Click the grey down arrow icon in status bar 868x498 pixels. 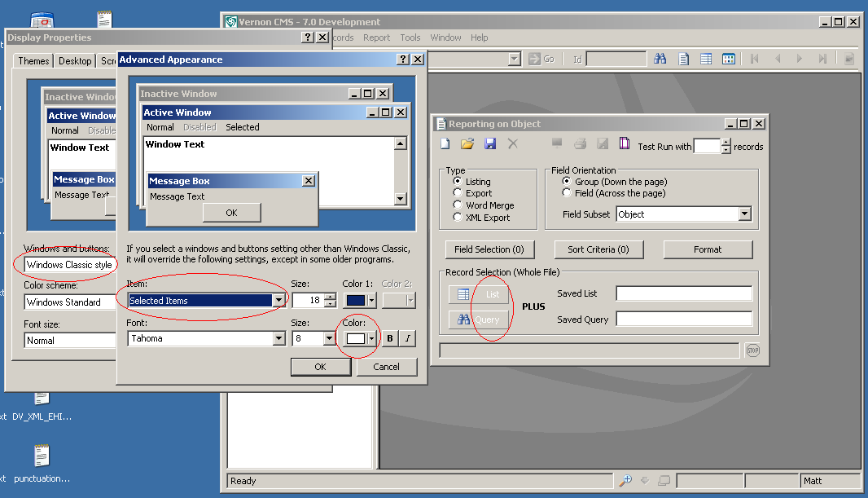645,481
